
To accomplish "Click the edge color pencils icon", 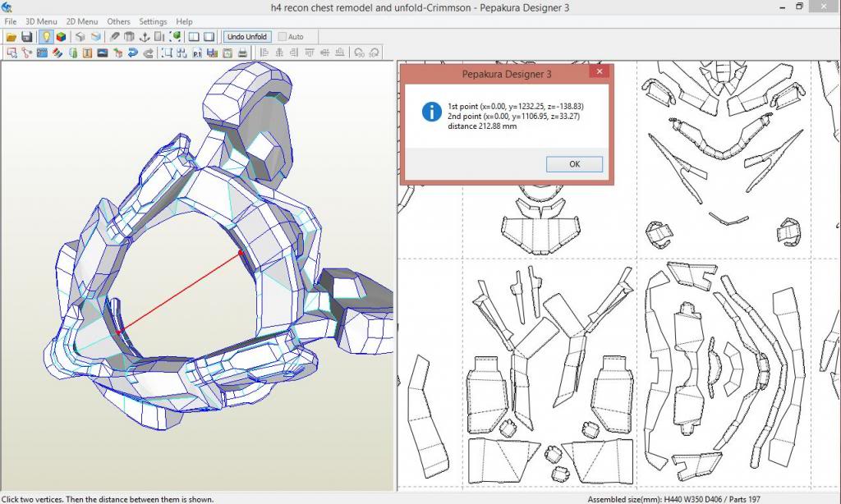I will point(57,53).
